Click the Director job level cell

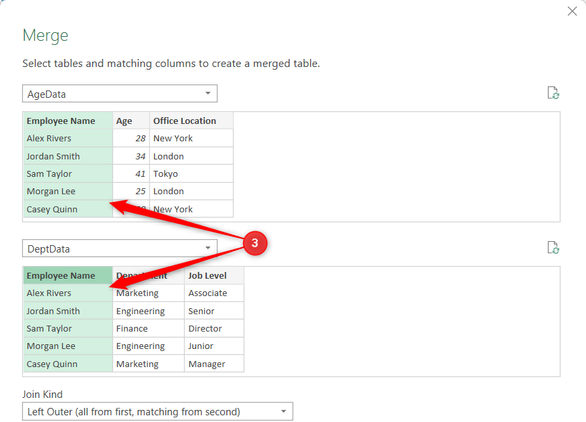click(214, 329)
